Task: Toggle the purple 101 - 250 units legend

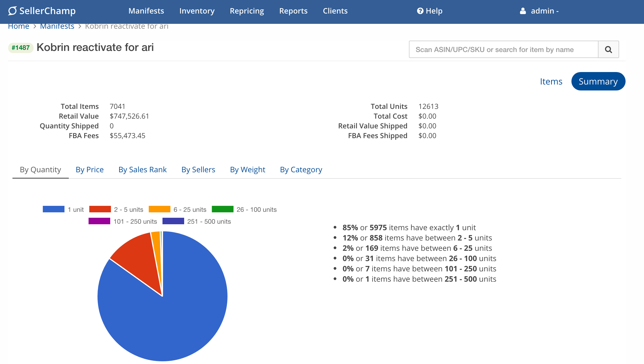Action: pyautogui.click(x=99, y=221)
